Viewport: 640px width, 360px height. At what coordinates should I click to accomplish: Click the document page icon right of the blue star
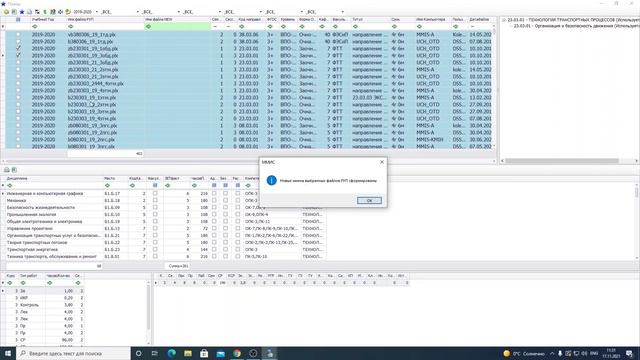tap(29, 12)
